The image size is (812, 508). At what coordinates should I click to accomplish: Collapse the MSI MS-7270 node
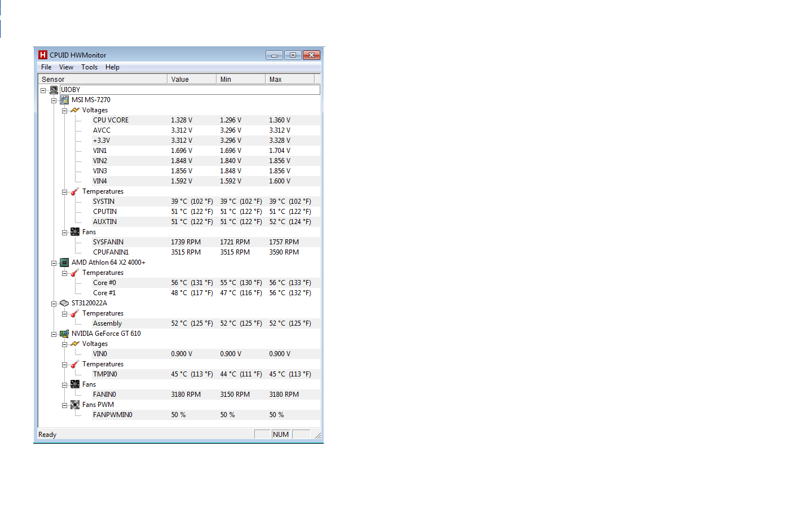tap(54, 100)
